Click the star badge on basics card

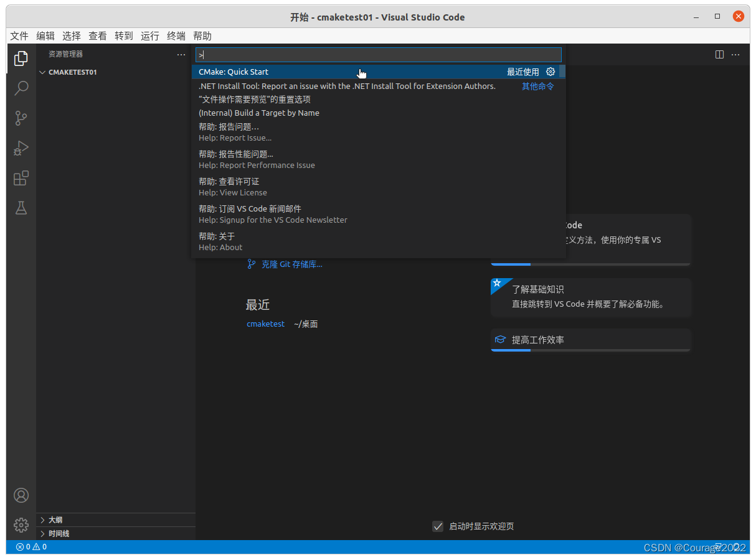click(497, 284)
